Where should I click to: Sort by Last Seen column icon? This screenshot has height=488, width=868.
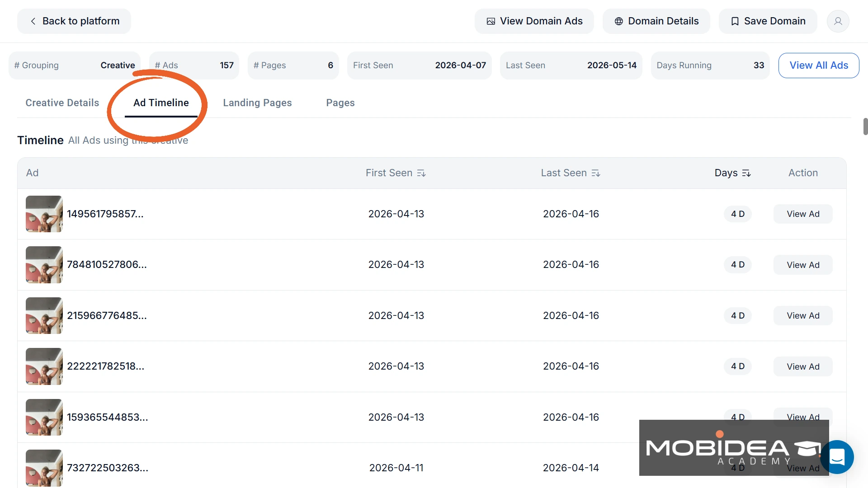[596, 173]
